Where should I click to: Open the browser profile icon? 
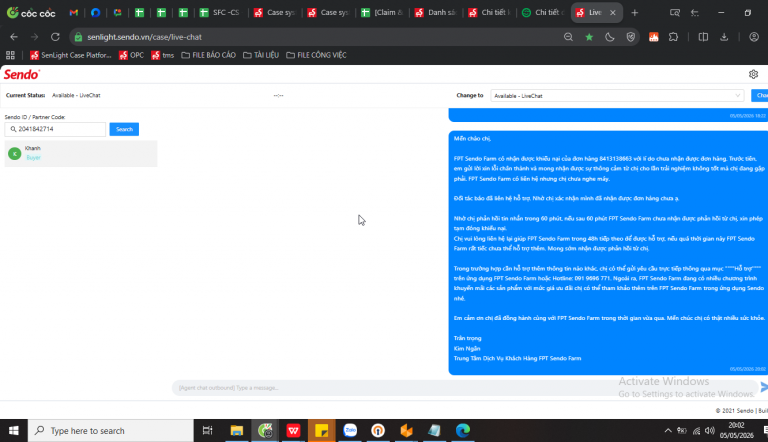click(x=754, y=37)
